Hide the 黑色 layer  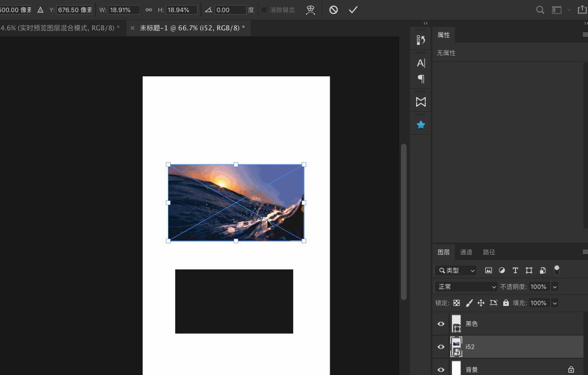[x=441, y=323]
